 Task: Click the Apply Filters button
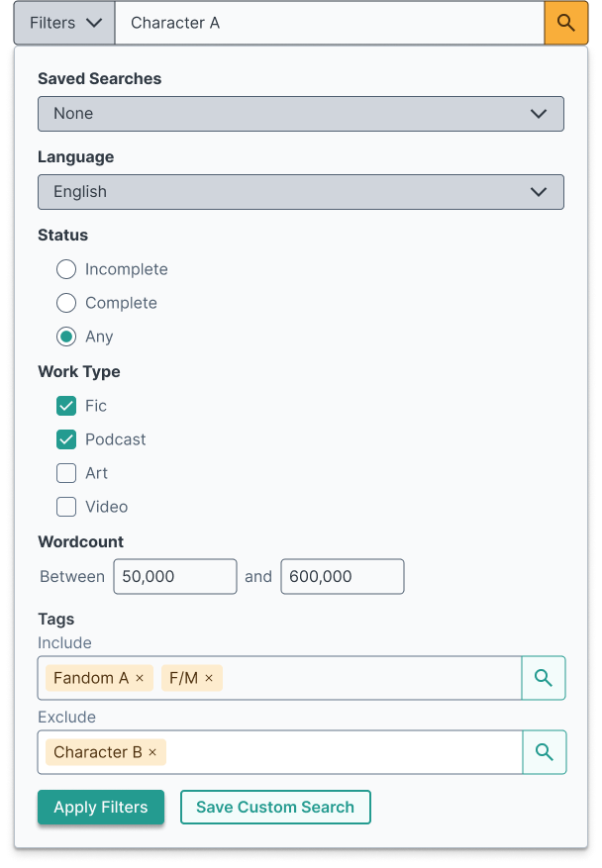click(101, 807)
